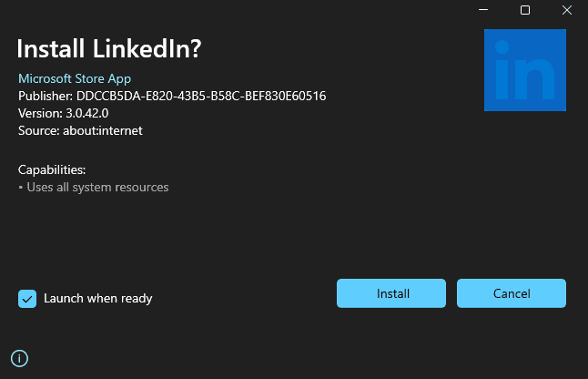Click the Publisher ID line
The width and height of the screenshot is (588, 379).
(x=172, y=96)
